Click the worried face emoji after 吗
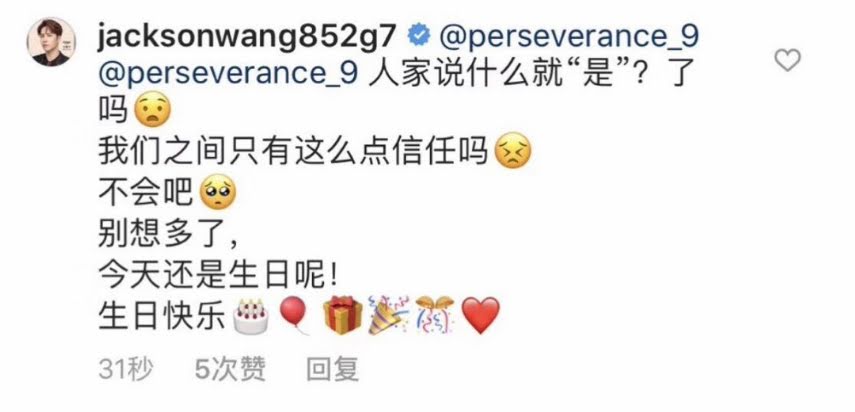The width and height of the screenshot is (855, 412). (152, 110)
